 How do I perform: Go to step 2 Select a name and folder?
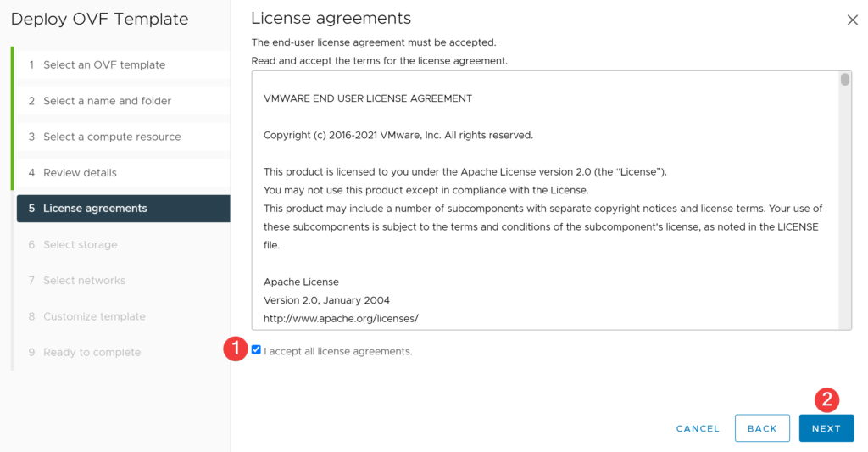click(x=123, y=101)
